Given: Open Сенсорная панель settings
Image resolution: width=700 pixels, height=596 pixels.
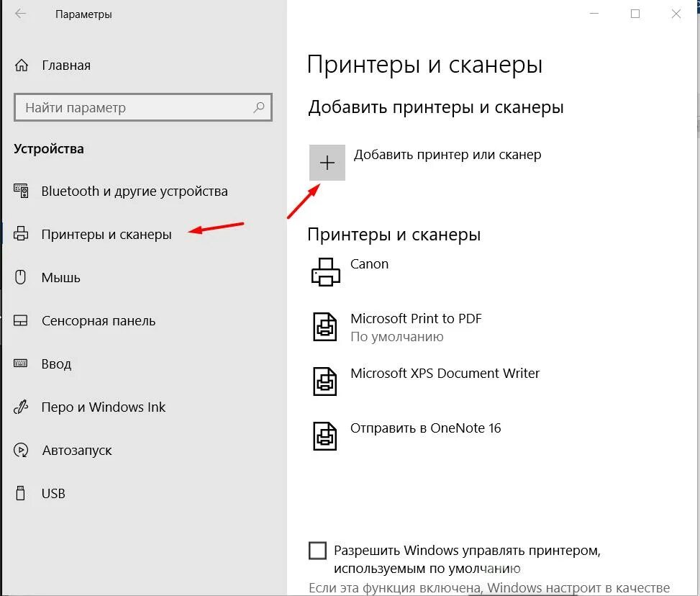Looking at the screenshot, I should point(99,321).
